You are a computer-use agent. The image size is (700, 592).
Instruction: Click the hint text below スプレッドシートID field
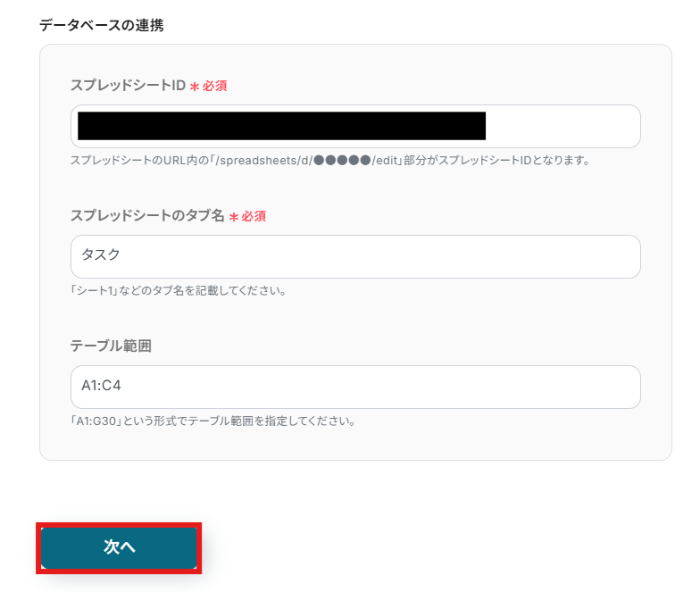click(330, 161)
